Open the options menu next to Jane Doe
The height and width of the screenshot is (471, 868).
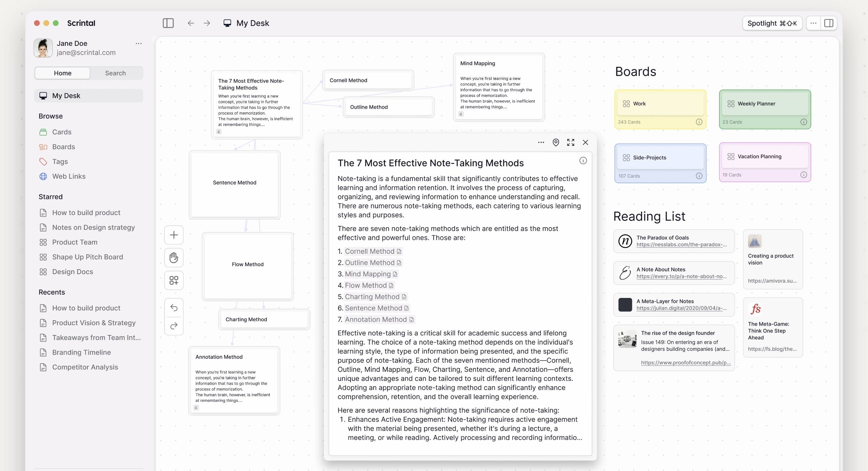(x=139, y=43)
